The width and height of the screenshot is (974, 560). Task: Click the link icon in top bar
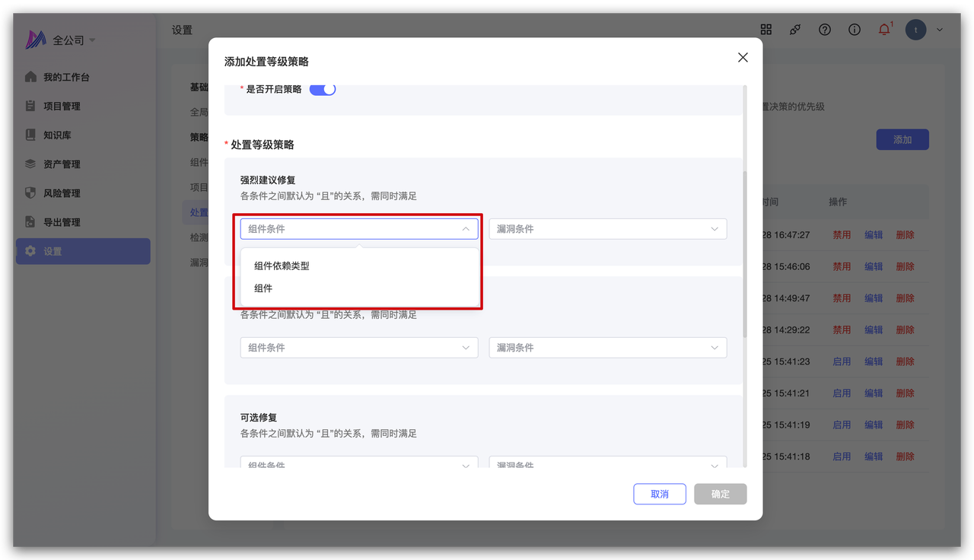tap(795, 30)
